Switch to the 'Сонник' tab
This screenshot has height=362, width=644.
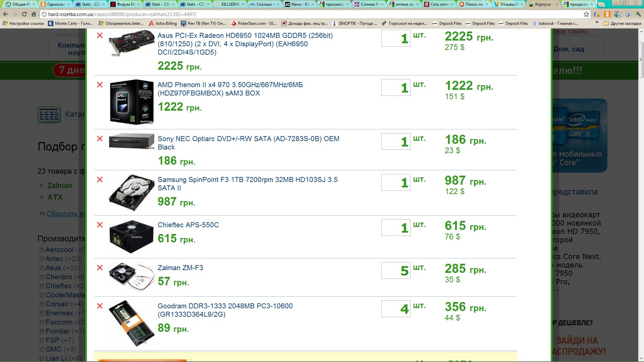click(369, 4)
